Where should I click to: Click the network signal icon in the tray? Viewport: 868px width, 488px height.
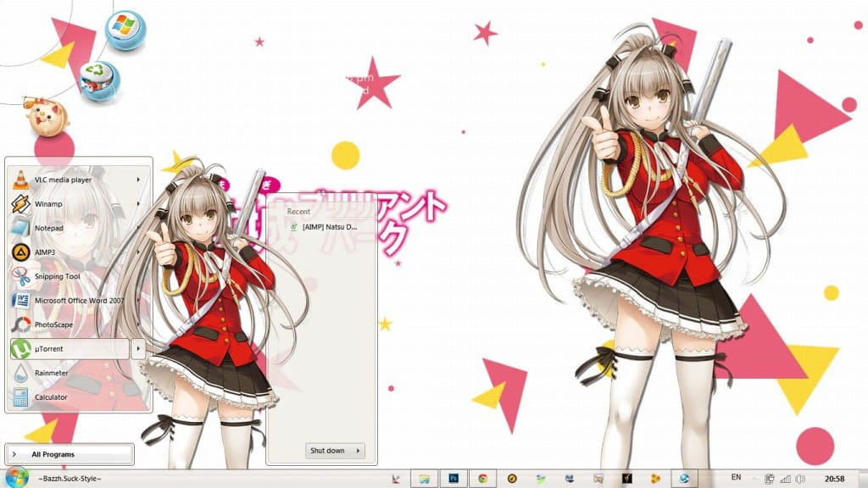(x=785, y=480)
